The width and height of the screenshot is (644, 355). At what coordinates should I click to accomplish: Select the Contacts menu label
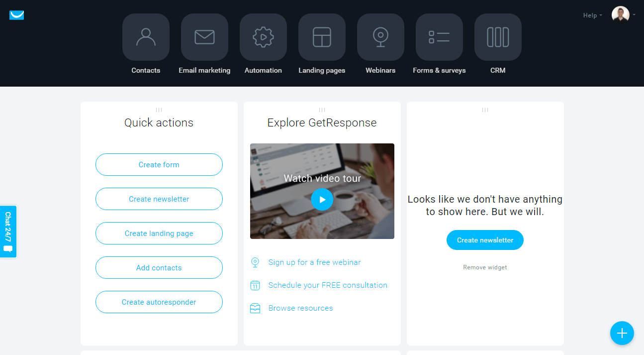[x=146, y=70]
